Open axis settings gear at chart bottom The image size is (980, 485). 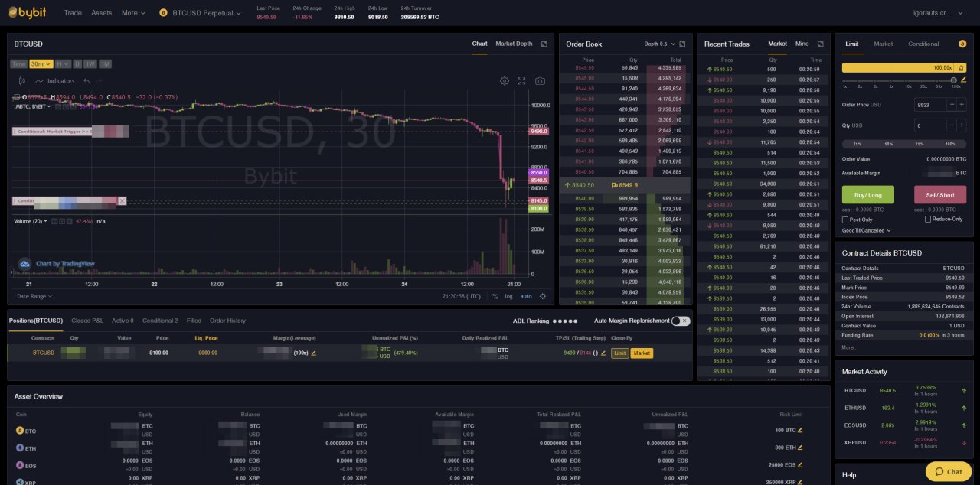(x=543, y=296)
